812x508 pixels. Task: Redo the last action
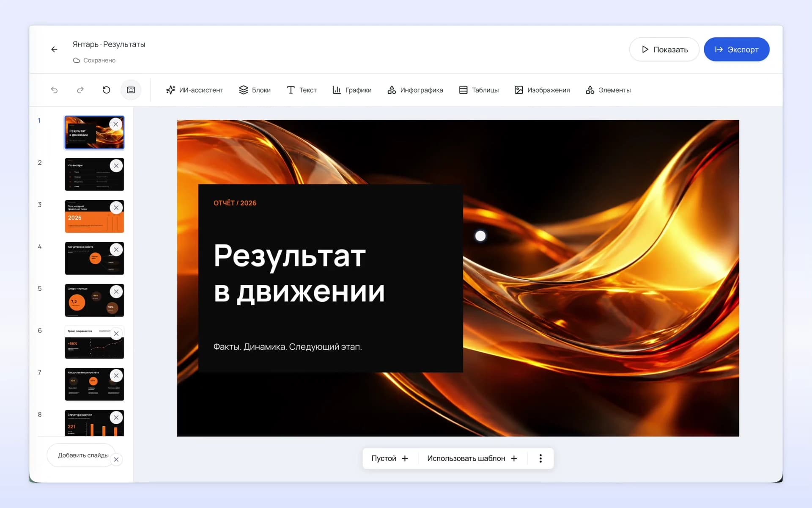(80, 90)
